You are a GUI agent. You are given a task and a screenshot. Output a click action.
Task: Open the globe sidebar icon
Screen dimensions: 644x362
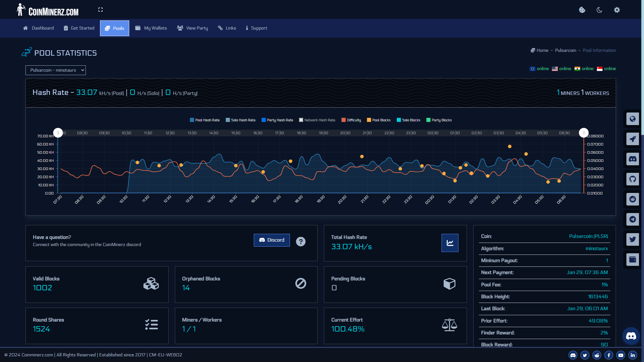click(633, 119)
